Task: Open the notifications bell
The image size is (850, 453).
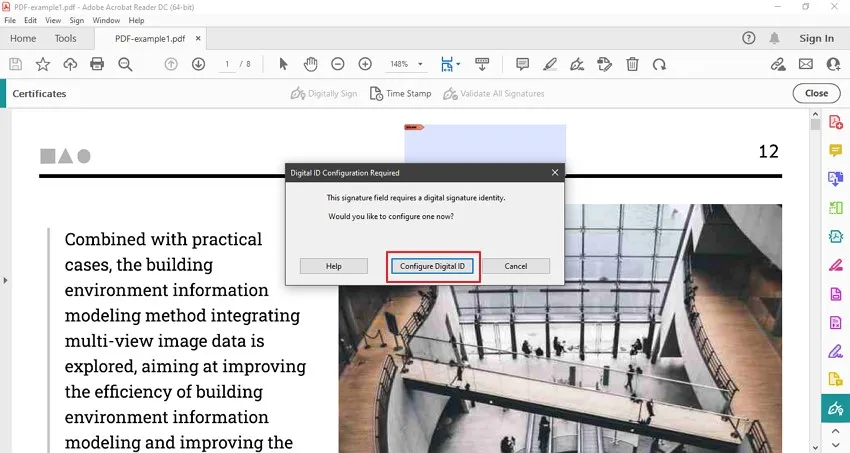Action: point(775,38)
